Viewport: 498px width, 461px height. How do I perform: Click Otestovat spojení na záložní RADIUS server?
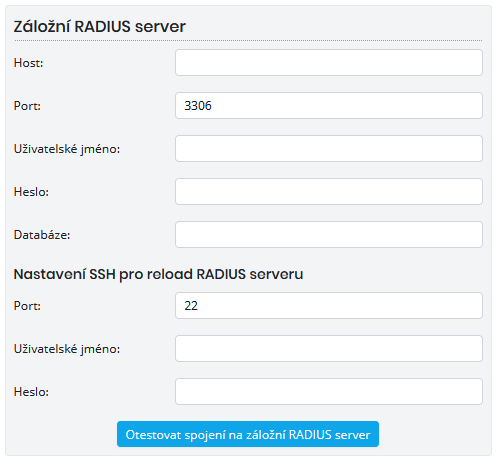(248, 434)
